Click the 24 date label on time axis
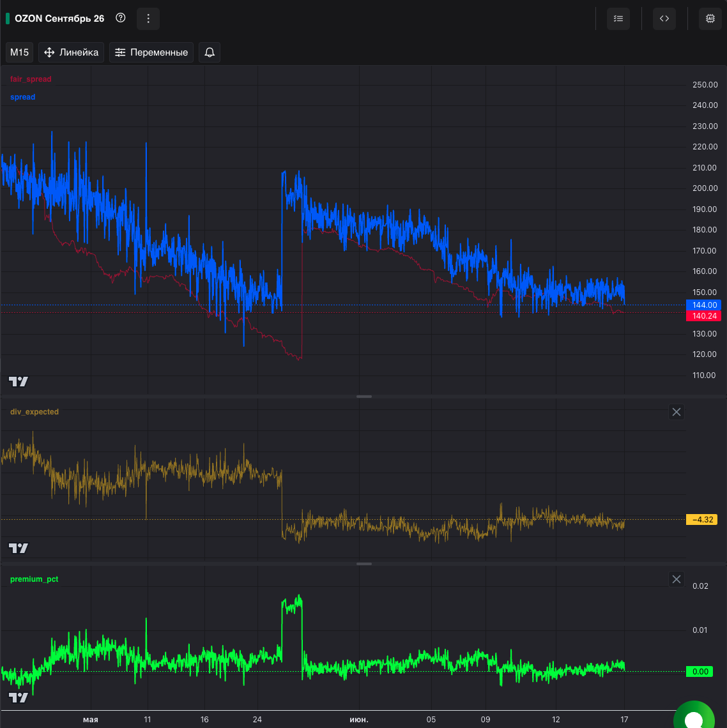Image resolution: width=727 pixels, height=728 pixels. [257, 720]
